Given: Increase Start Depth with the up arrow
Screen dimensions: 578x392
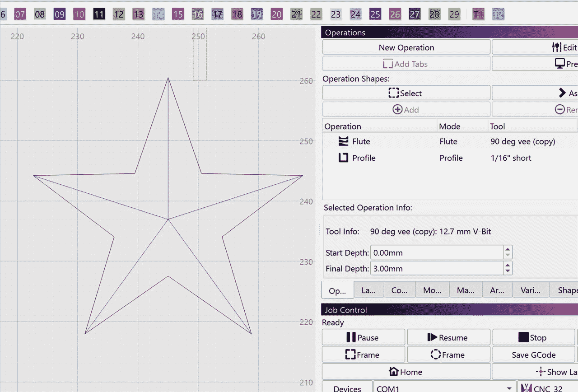Looking at the screenshot, I should (508, 249).
